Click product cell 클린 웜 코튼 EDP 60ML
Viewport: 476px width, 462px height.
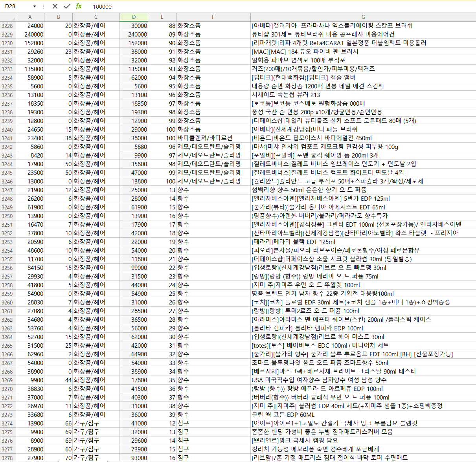[363, 414]
